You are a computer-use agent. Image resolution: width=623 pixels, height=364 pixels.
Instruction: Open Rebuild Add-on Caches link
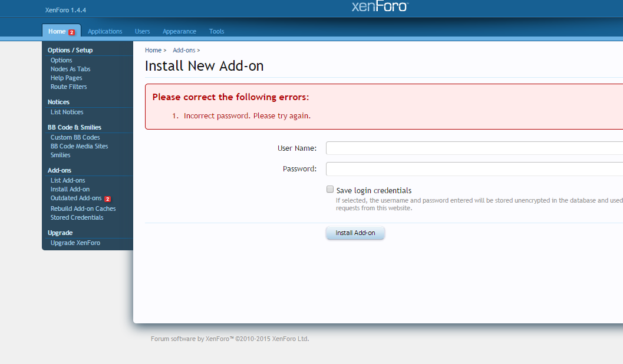[83, 209]
